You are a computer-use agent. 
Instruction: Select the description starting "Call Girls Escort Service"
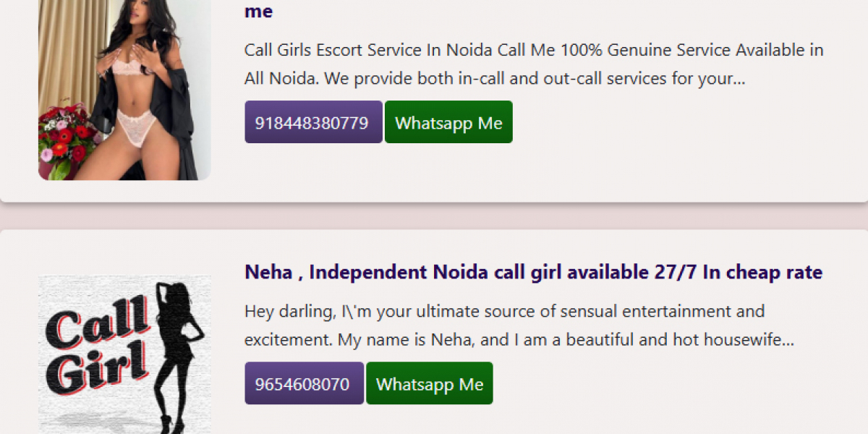coord(533,64)
